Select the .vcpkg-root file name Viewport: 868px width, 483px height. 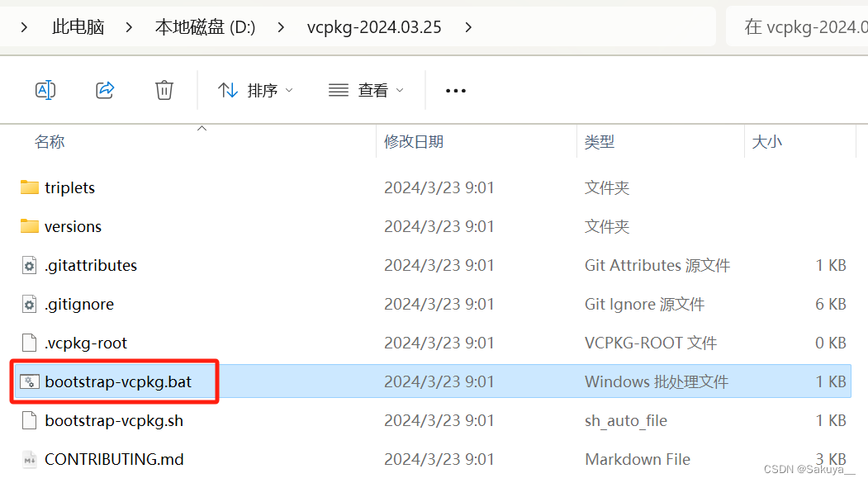[86, 343]
